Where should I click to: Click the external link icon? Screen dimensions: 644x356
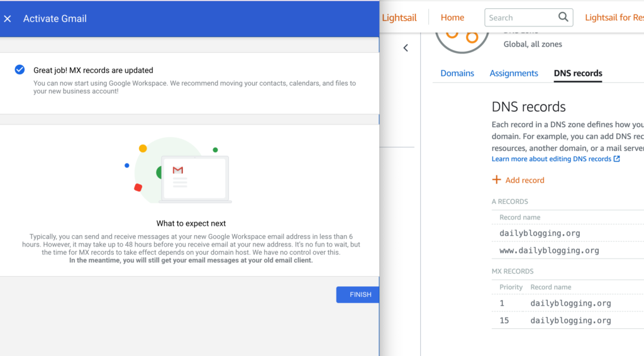tap(617, 159)
